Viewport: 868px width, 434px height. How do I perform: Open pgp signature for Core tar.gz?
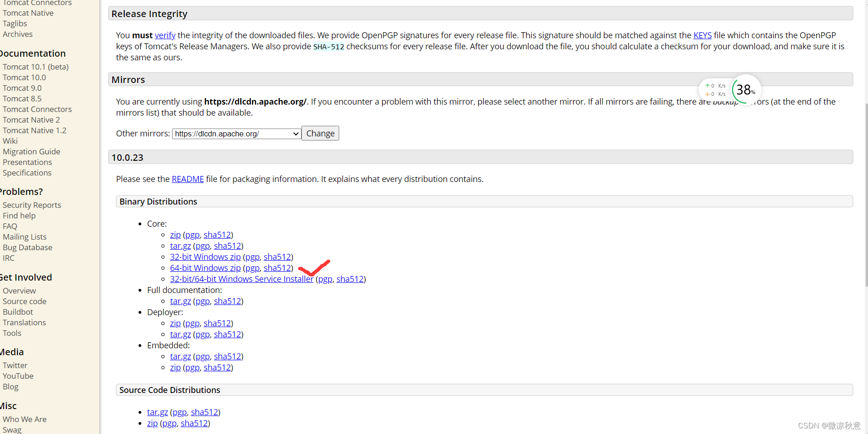coord(203,246)
